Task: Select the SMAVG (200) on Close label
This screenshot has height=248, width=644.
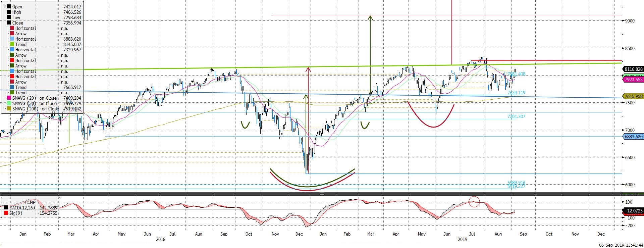Action: pyautogui.click(x=36, y=109)
